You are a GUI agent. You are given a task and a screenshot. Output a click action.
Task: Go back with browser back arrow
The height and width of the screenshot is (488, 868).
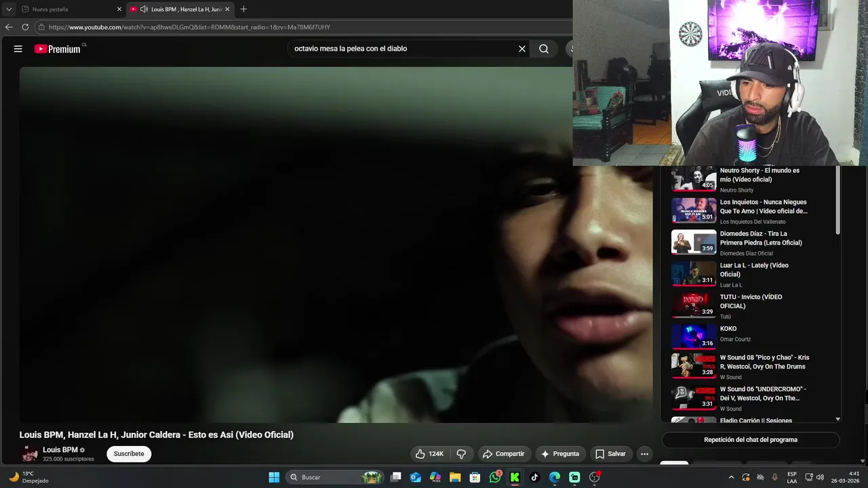pyautogui.click(x=9, y=27)
